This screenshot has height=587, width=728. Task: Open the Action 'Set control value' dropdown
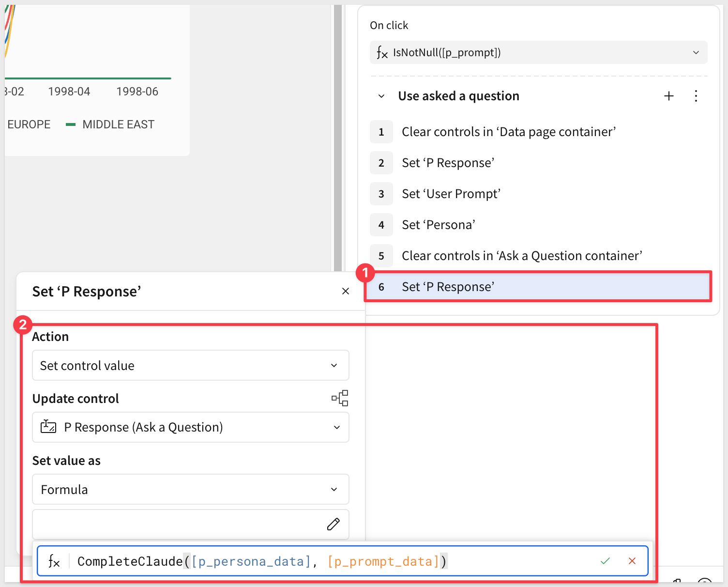[190, 366]
